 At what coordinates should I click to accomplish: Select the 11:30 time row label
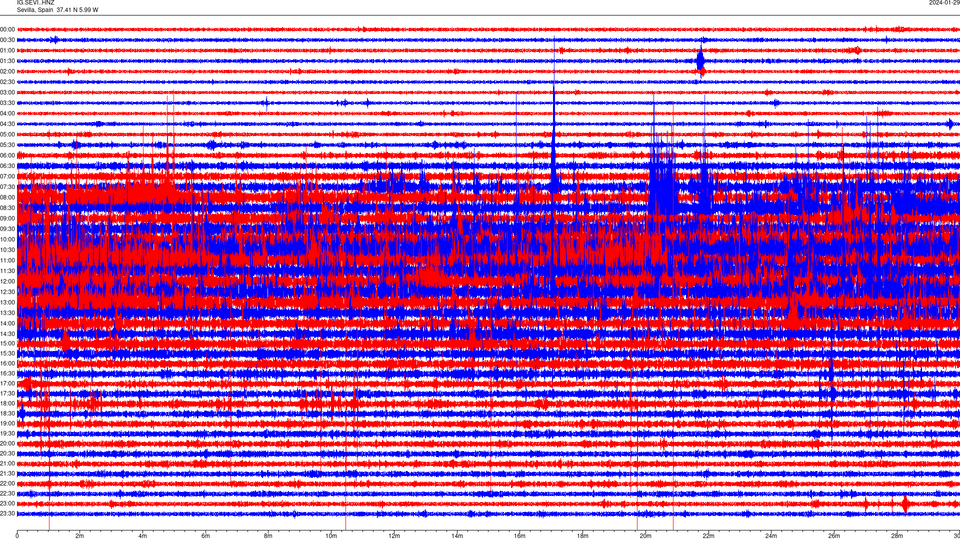(7, 271)
